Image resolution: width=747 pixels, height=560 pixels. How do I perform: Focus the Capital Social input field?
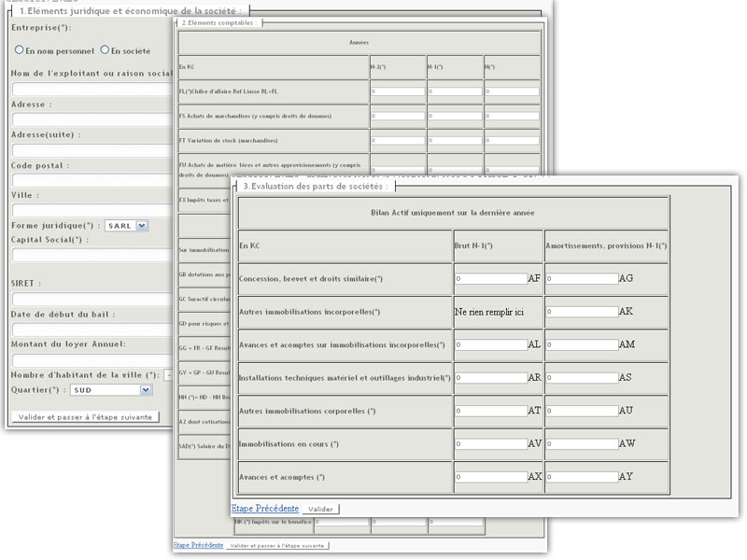coord(92,255)
